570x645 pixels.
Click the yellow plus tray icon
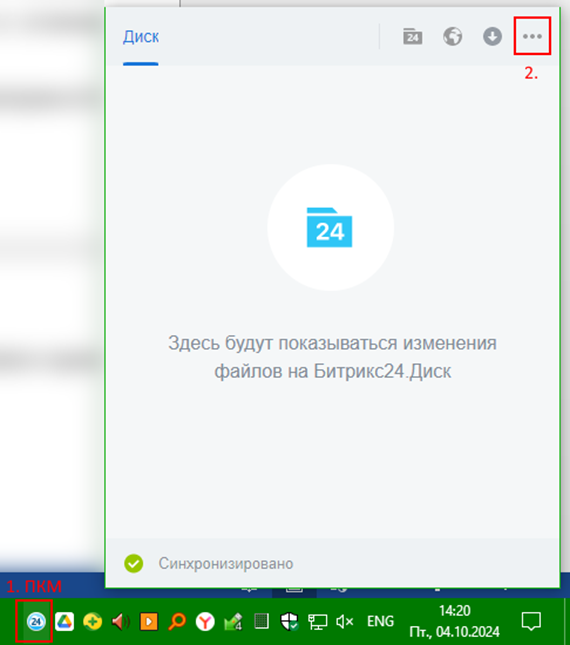tap(93, 621)
